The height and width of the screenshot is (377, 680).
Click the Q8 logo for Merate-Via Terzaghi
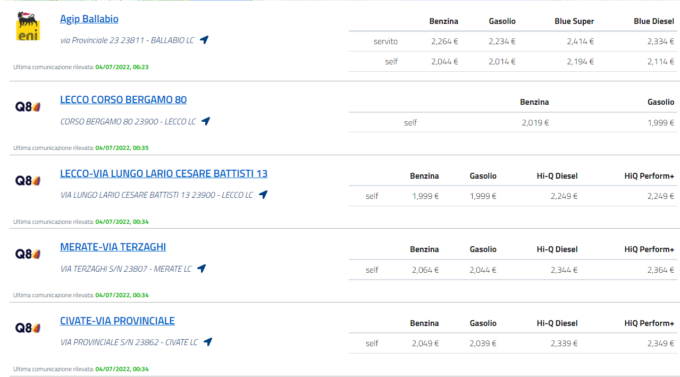click(28, 254)
